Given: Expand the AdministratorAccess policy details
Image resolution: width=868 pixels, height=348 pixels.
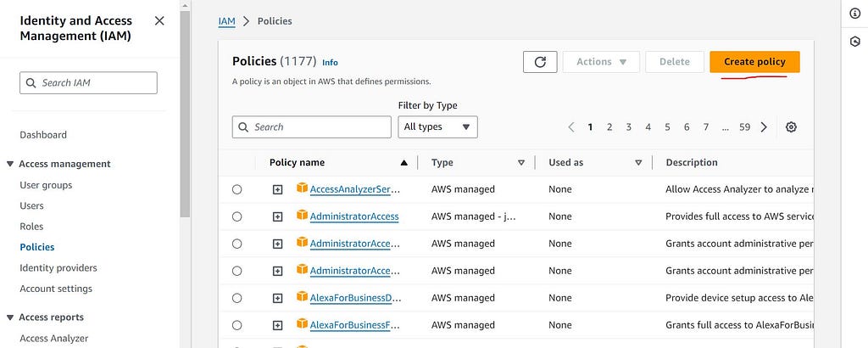Looking at the screenshot, I should [277, 216].
